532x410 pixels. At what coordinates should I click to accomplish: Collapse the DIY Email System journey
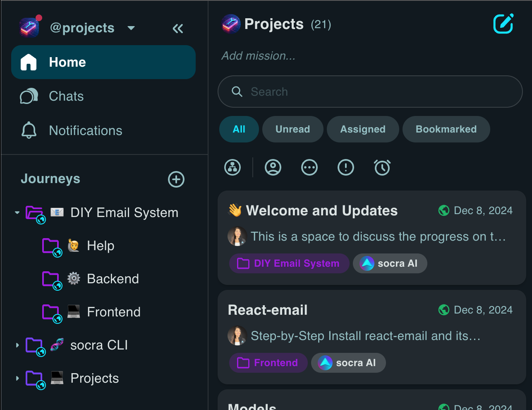pyautogui.click(x=17, y=212)
